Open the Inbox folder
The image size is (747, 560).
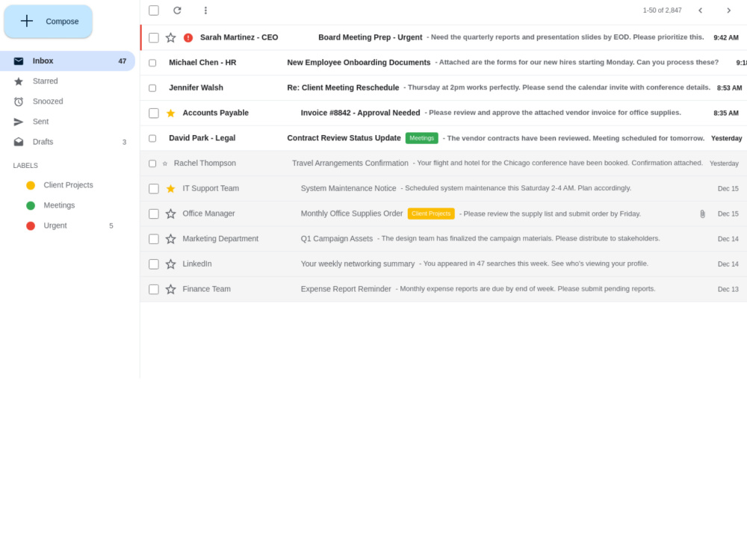68,61
